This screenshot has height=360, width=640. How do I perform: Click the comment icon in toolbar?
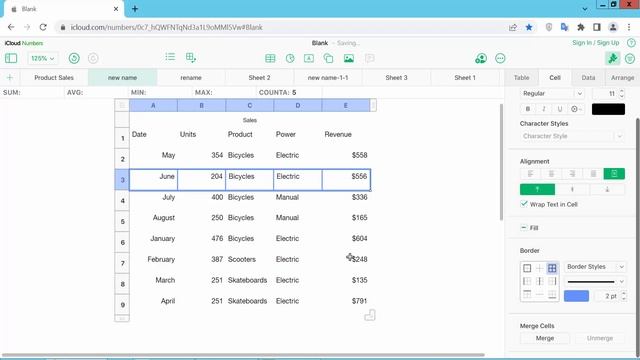(369, 58)
